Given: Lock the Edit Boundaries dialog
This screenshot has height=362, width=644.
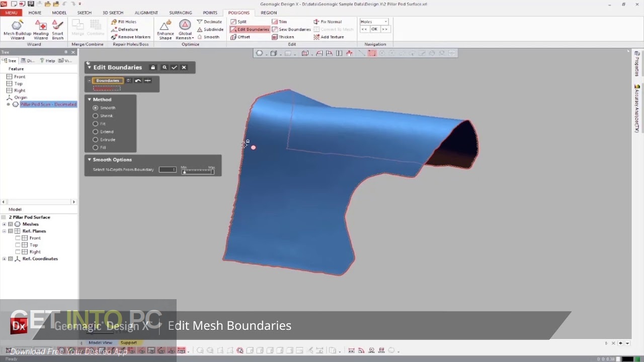Looking at the screenshot, I should click(x=153, y=67).
